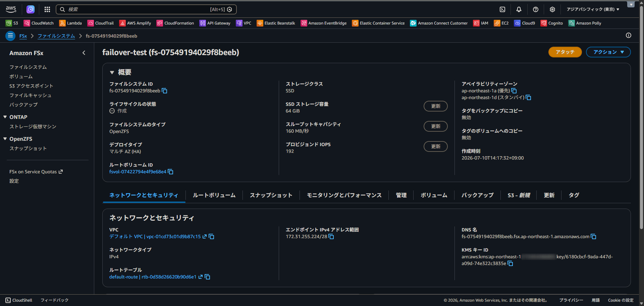Collapse the ONTAP navigation group
The width and height of the screenshot is (644, 306).
point(5,117)
